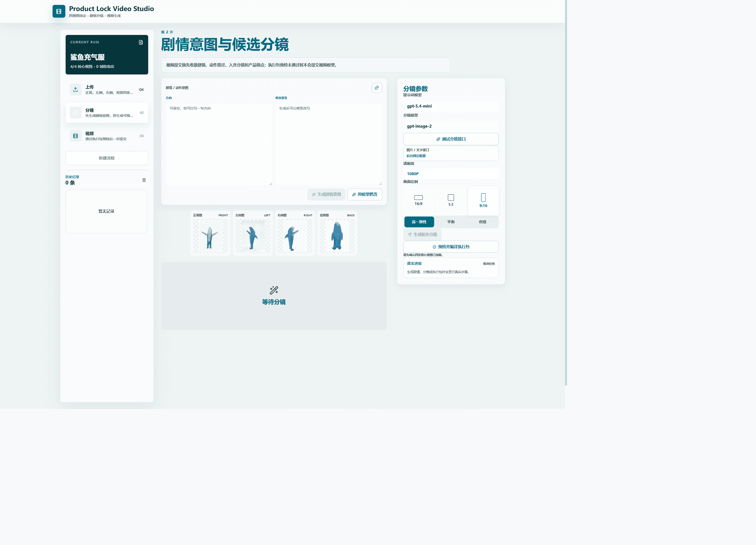Go to the 分镜 step

[x=107, y=113]
